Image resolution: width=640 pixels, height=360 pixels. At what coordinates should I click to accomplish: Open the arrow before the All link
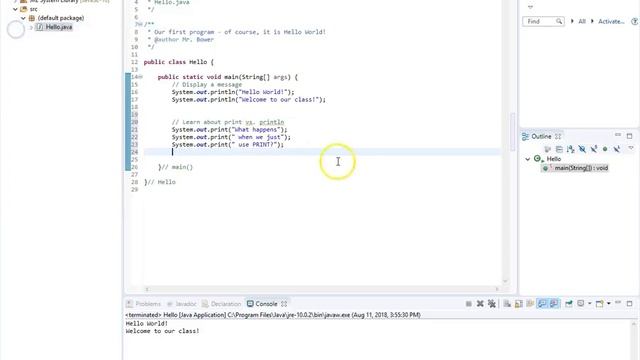coord(572,21)
